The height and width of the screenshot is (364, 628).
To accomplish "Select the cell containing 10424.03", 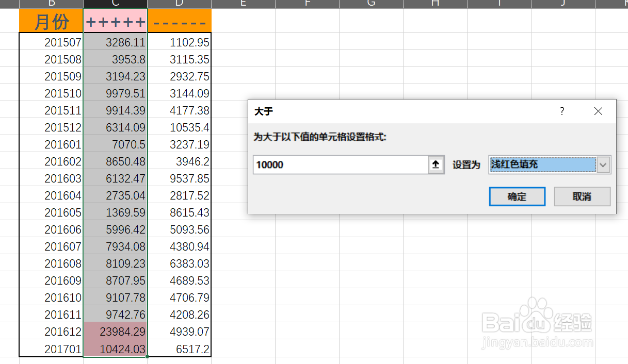I will (x=115, y=349).
